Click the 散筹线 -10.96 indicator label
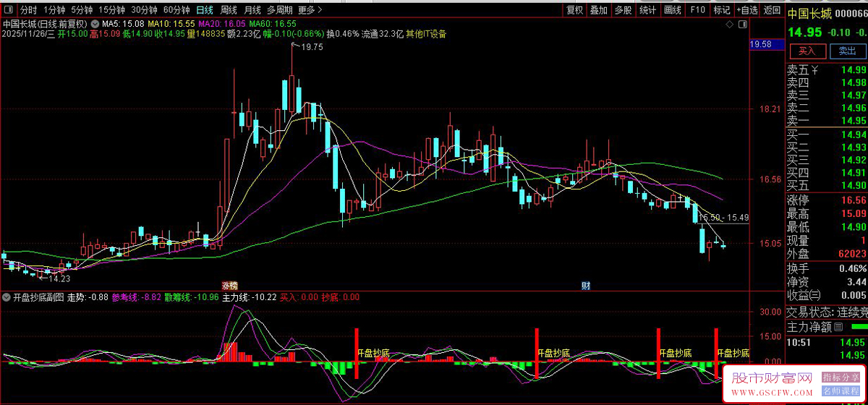This screenshot has width=868, height=405. click(x=192, y=297)
